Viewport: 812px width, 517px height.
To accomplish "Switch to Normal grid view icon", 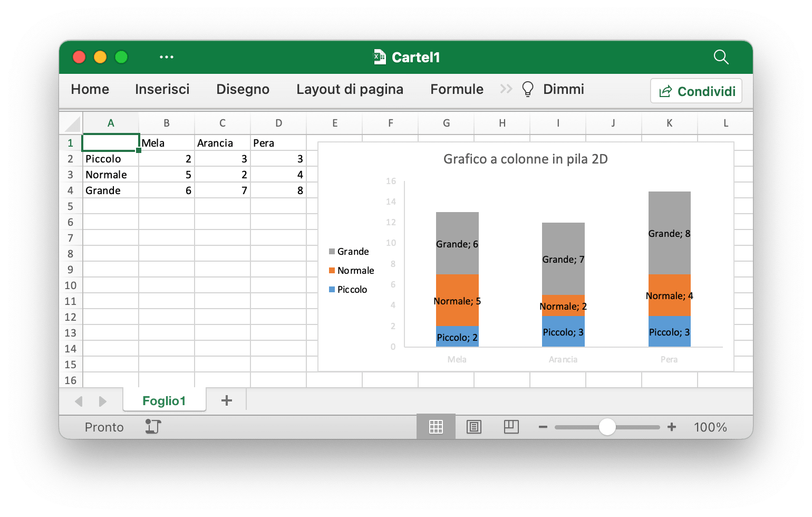I will click(436, 427).
